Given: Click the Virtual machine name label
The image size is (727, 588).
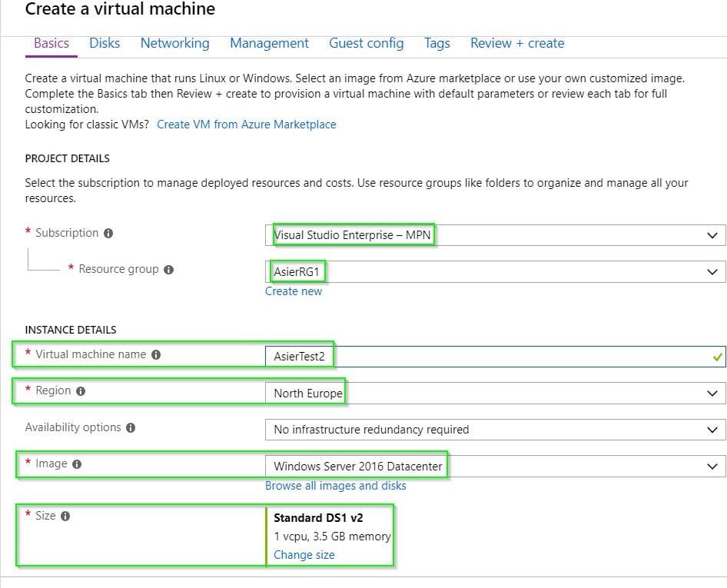Looking at the screenshot, I should coord(91,354).
